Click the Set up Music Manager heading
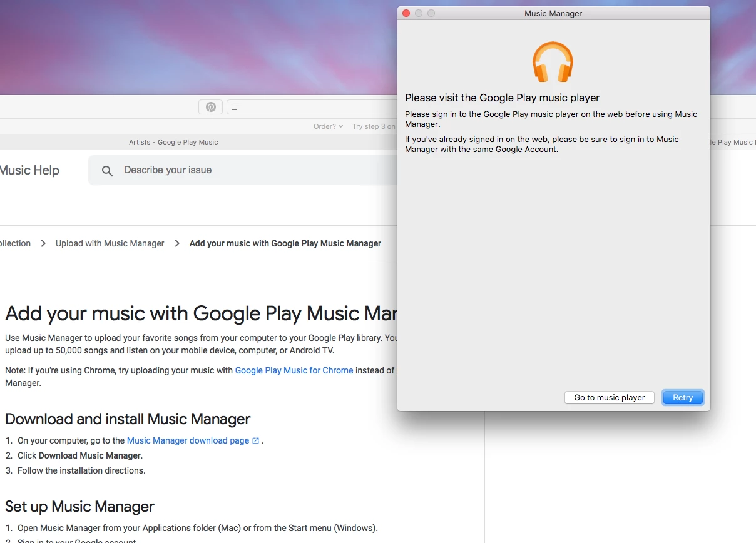 pyautogui.click(x=79, y=506)
